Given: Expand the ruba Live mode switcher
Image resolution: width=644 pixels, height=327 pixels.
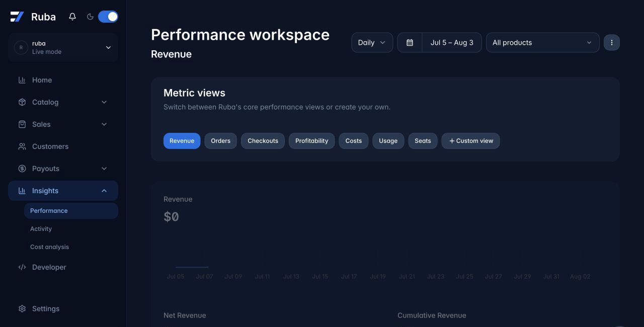Looking at the screenshot, I should [x=63, y=48].
